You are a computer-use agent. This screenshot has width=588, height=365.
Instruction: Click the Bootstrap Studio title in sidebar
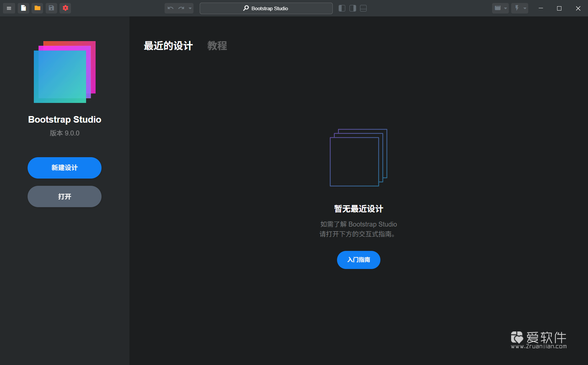[x=65, y=119]
